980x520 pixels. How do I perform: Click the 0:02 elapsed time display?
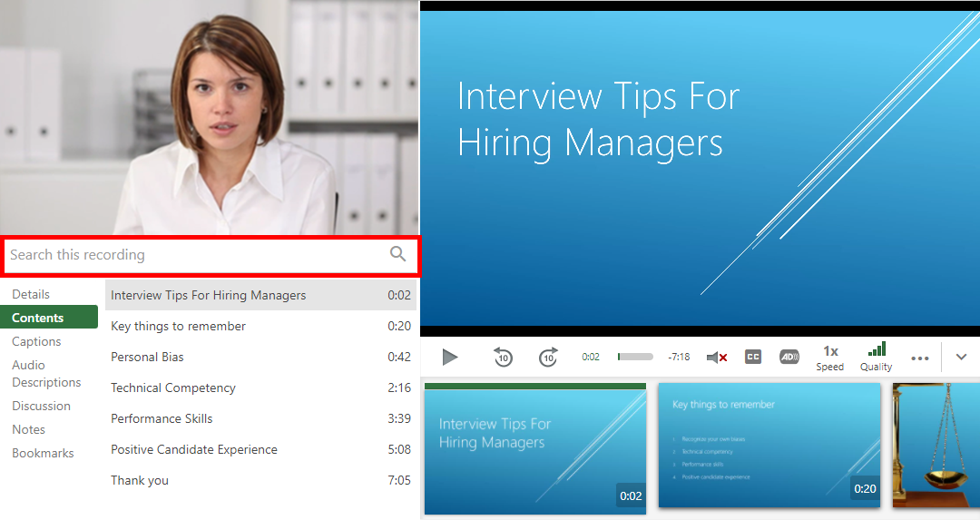click(x=591, y=357)
